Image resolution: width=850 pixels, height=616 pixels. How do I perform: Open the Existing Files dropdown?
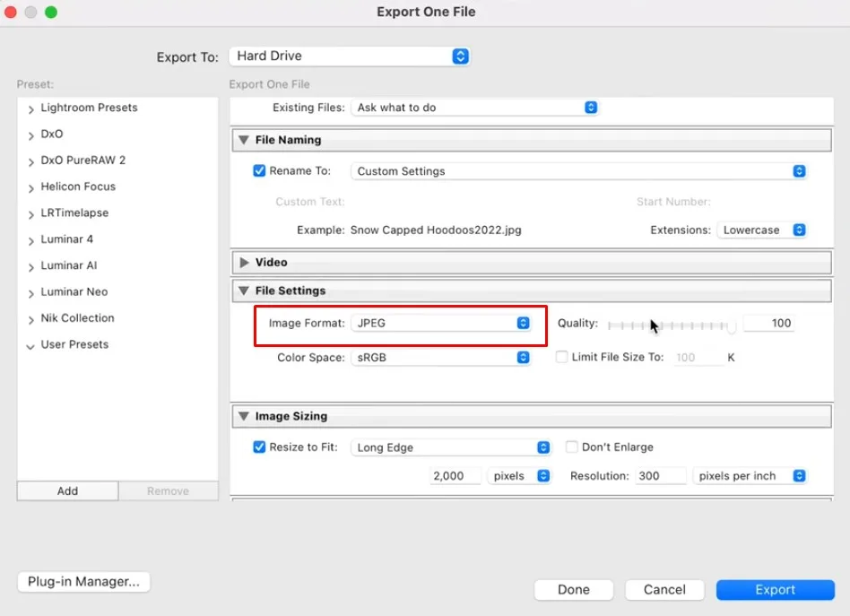point(475,108)
